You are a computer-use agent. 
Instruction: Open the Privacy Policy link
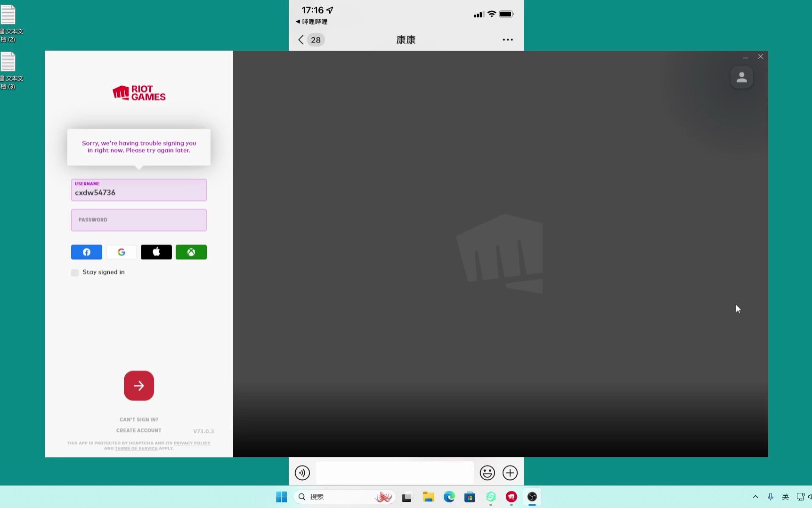coord(192,443)
